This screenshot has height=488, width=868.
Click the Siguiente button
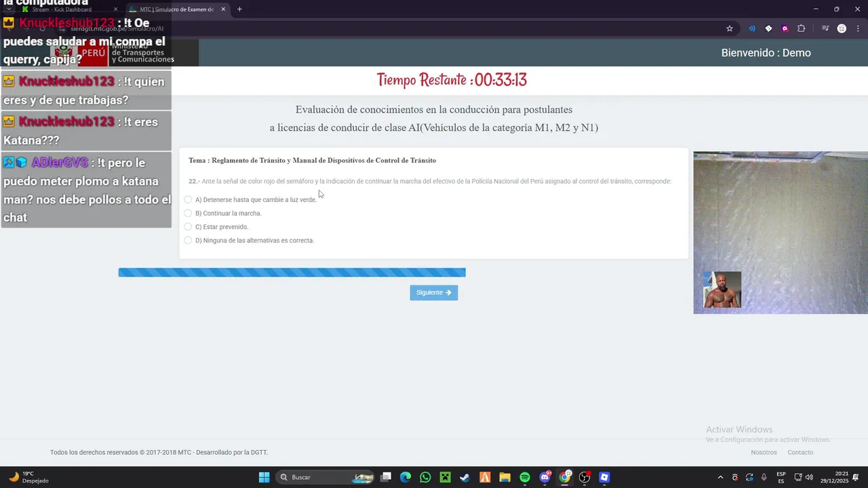tap(434, 293)
